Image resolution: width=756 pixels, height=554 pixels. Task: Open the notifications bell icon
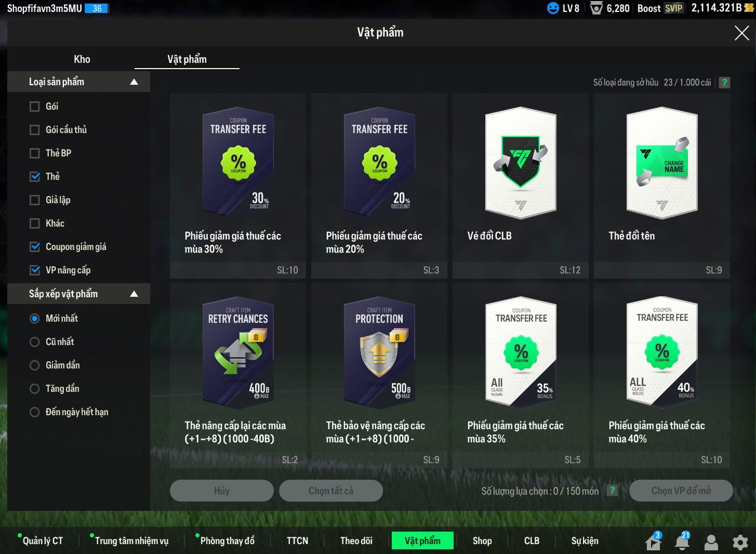pyautogui.click(x=682, y=542)
